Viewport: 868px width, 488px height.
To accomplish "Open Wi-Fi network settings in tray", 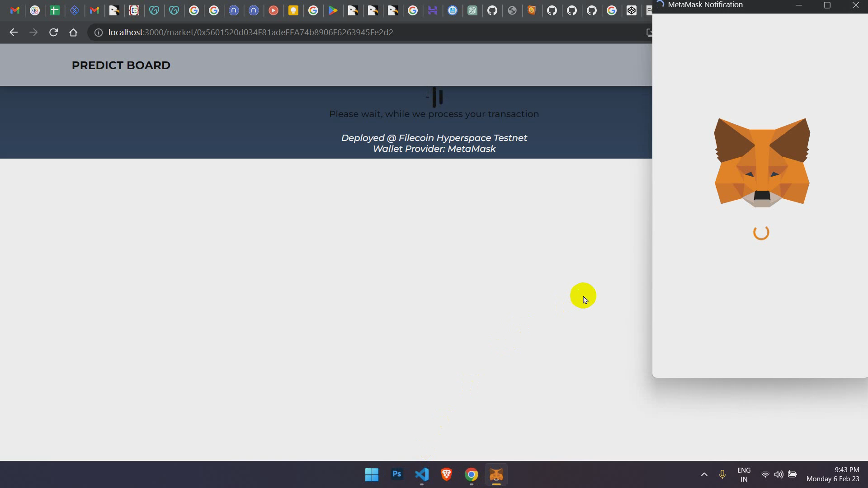I will pos(765,474).
